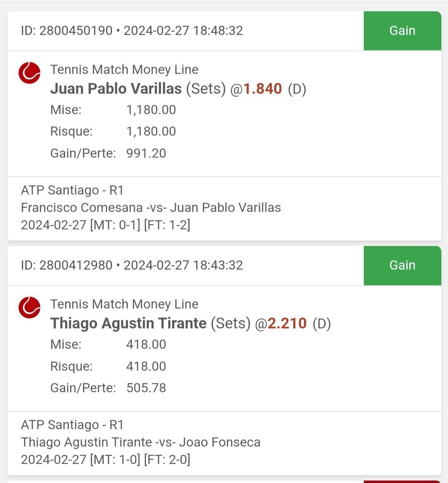The height and width of the screenshot is (483, 448).
Task: Click the Mise 1,180.00 value
Action: [x=151, y=110]
